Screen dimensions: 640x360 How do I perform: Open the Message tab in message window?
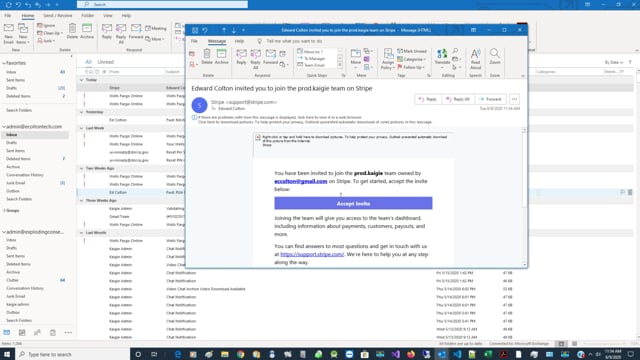(x=217, y=41)
